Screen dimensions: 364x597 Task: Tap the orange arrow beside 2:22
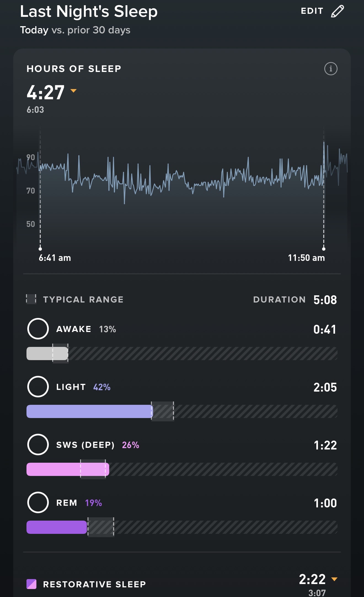coord(334,579)
